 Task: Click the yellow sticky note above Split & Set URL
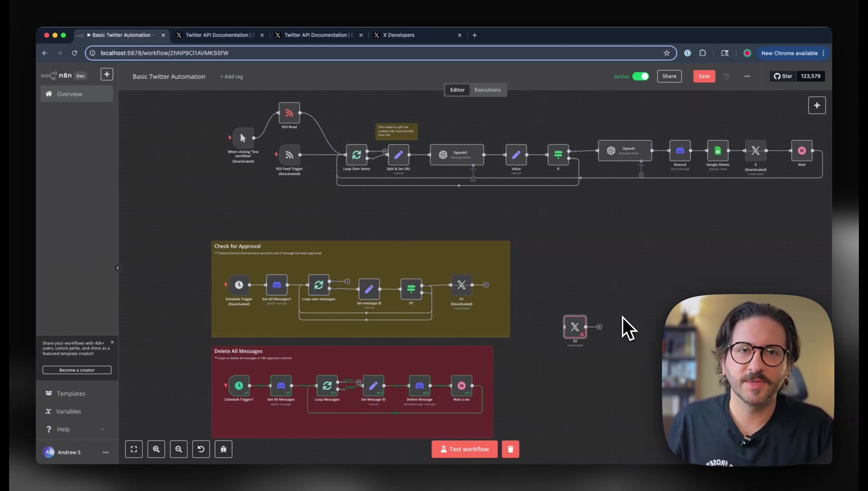click(x=396, y=131)
